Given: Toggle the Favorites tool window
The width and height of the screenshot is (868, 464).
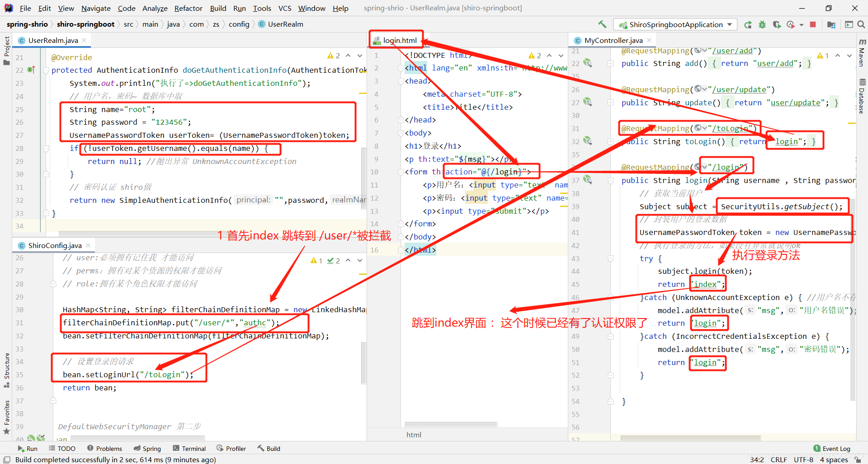Looking at the screenshot, I should coord(6,417).
